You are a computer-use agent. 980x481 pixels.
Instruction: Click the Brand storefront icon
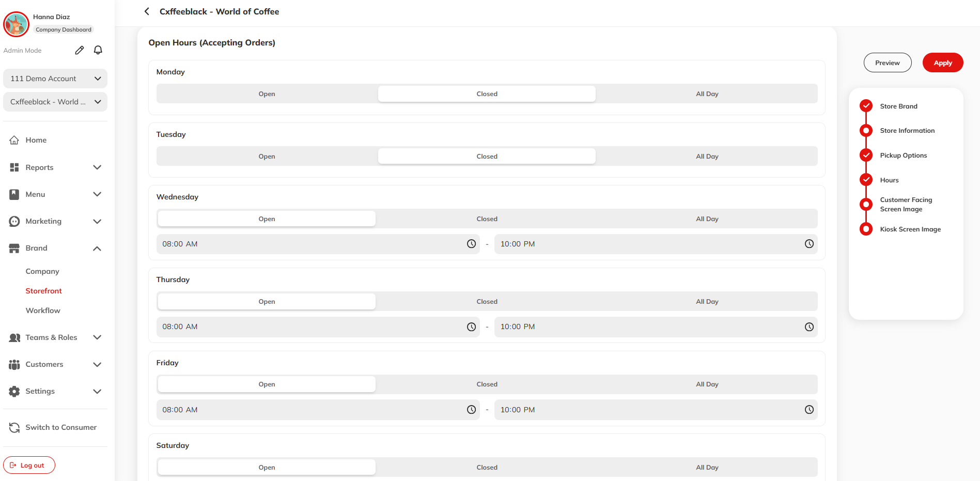tap(14, 248)
